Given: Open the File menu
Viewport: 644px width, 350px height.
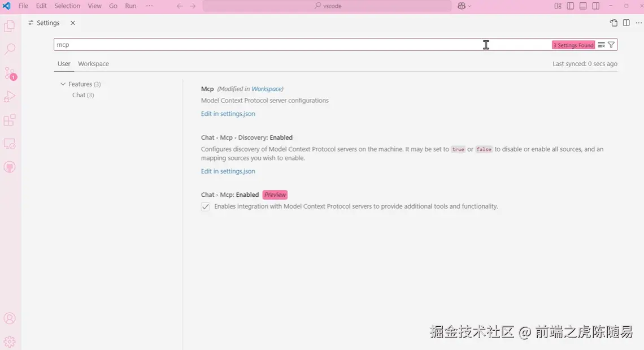Looking at the screenshot, I should click(x=23, y=6).
